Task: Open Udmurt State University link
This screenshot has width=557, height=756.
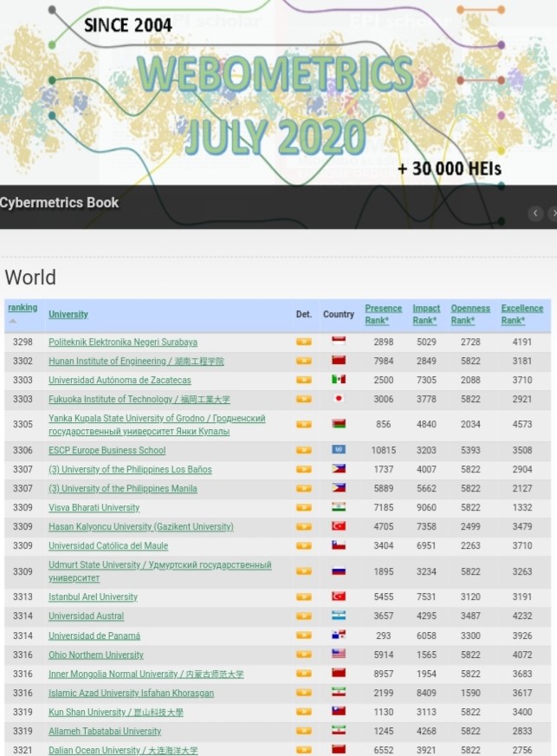Action: coord(160,570)
